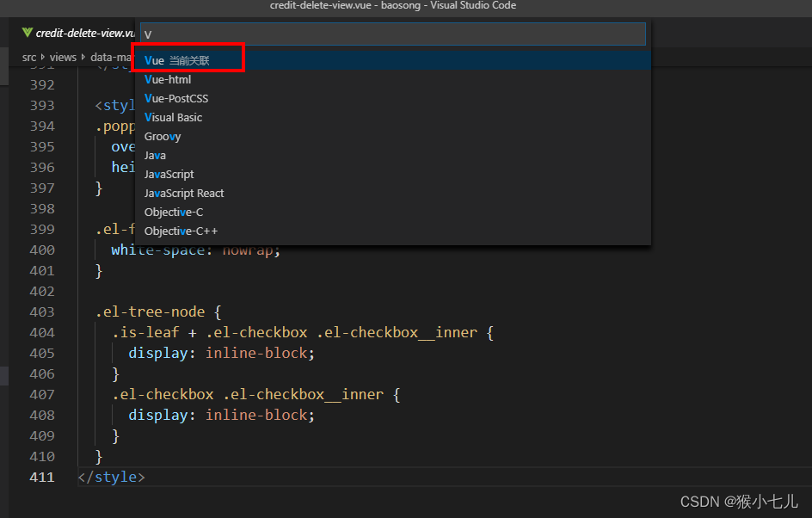Image resolution: width=812 pixels, height=518 pixels.
Task: Select JavaScript React language mode
Action: click(x=392, y=194)
